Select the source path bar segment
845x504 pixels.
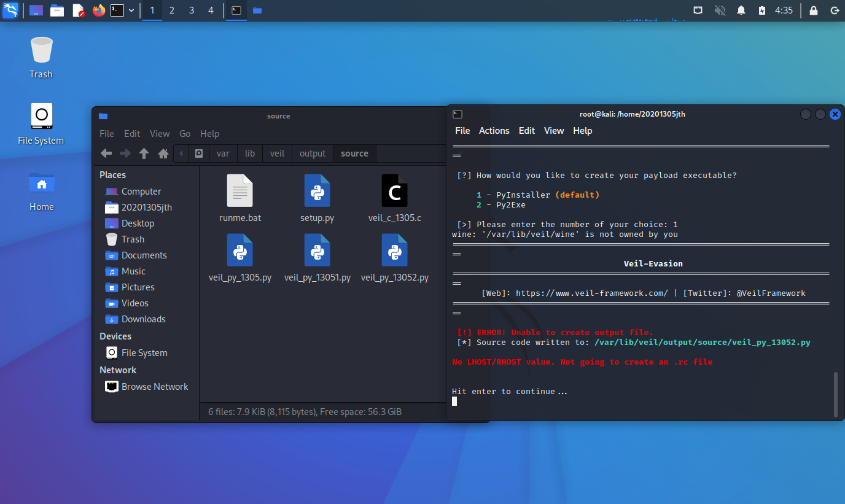pos(355,153)
